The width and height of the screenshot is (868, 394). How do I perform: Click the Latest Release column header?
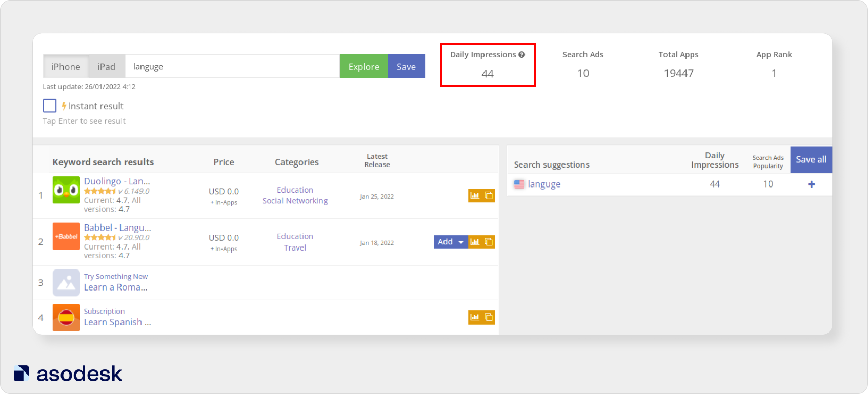pyautogui.click(x=377, y=160)
